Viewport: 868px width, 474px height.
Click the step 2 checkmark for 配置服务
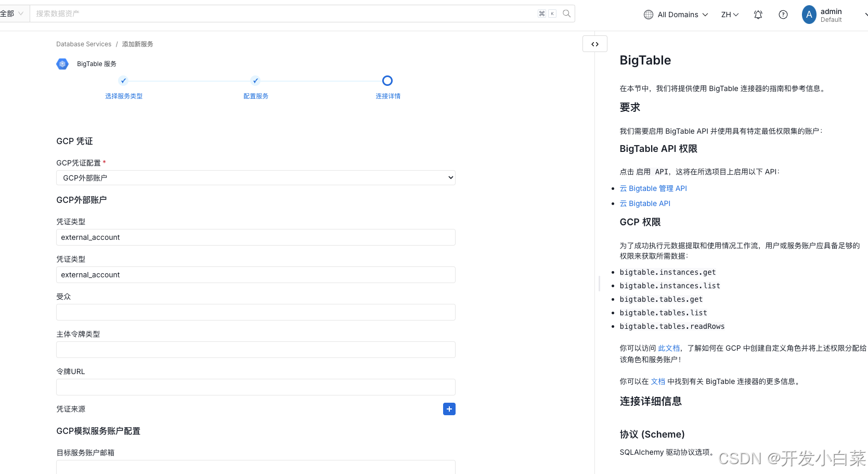coord(255,81)
